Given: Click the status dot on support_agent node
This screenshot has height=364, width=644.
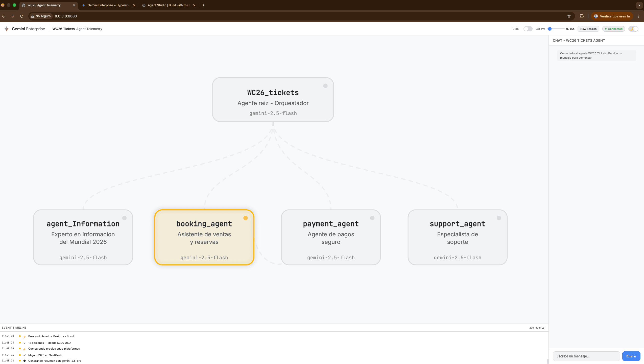Looking at the screenshot, I should point(499,218).
